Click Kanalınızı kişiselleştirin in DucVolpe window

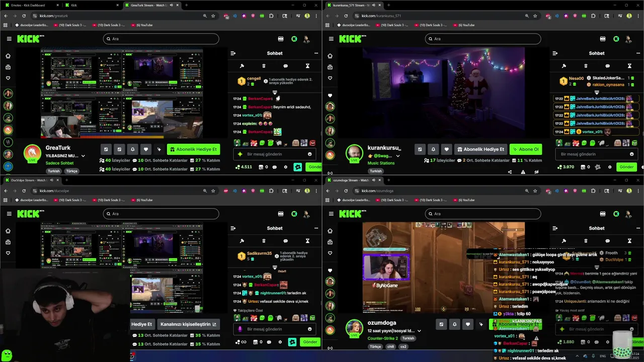[189, 324]
